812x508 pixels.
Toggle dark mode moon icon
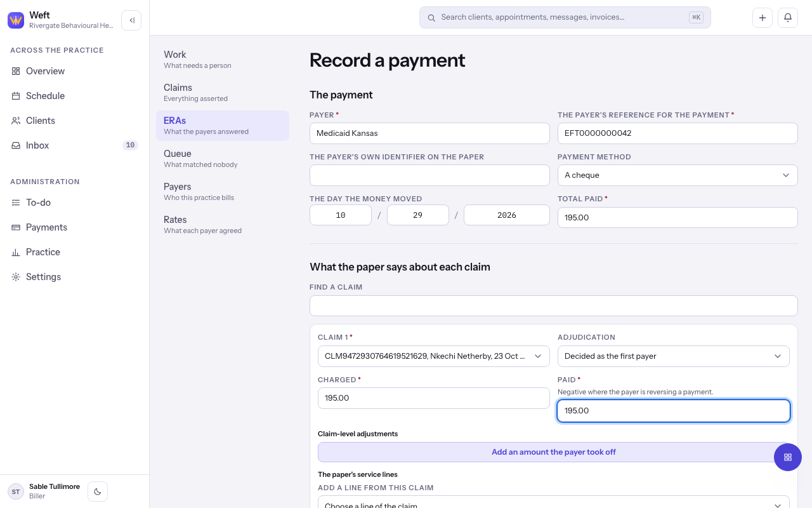tap(98, 491)
